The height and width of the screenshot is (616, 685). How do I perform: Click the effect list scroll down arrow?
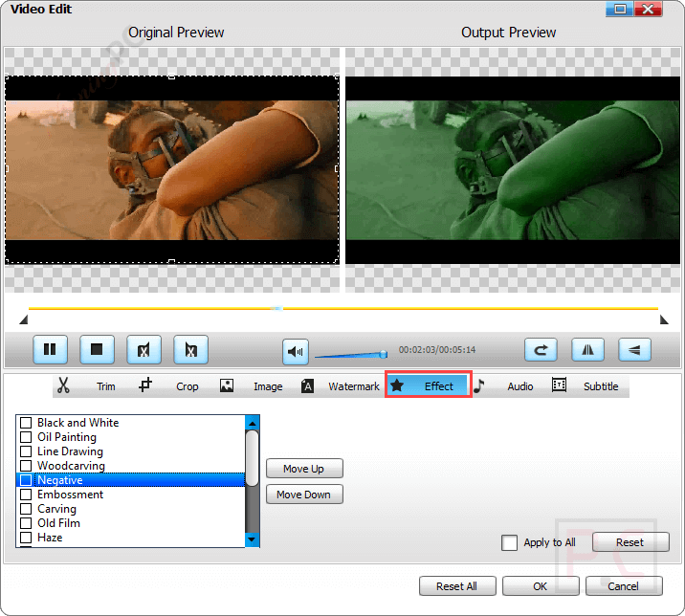point(252,539)
